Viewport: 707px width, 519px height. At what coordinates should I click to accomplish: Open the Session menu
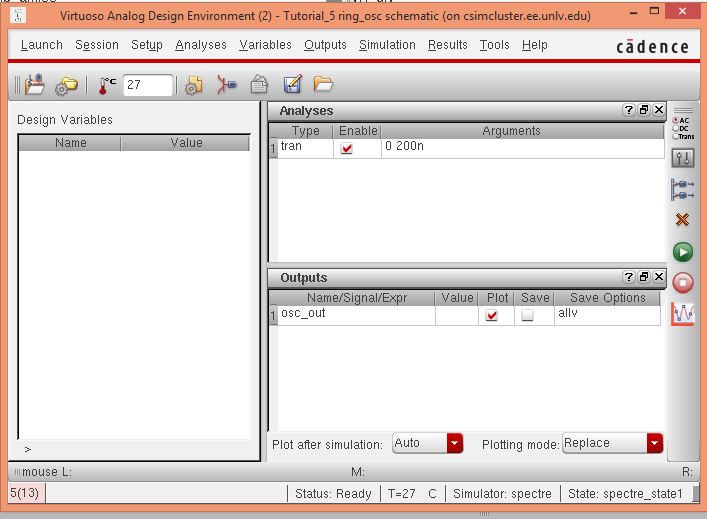[x=96, y=45]
